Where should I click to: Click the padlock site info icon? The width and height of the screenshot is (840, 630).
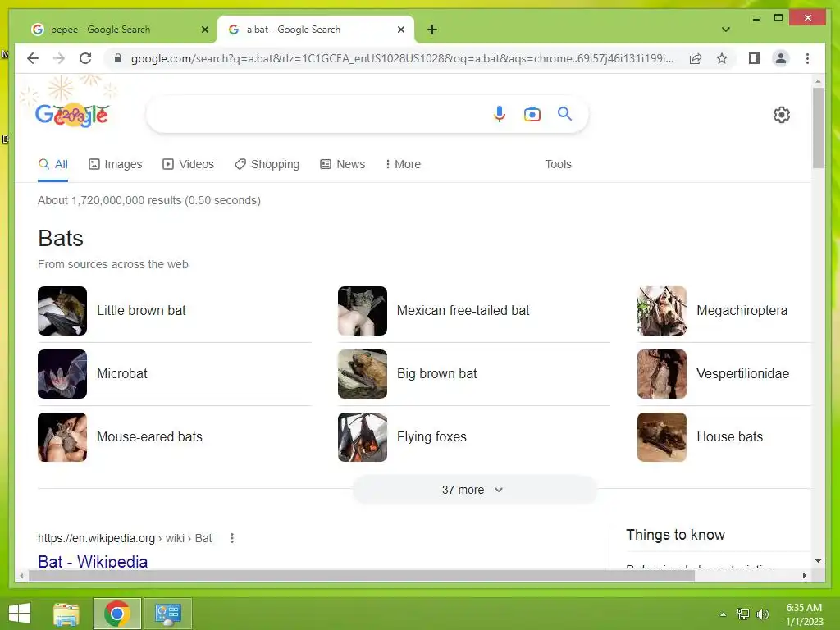[x=118, y=58]
